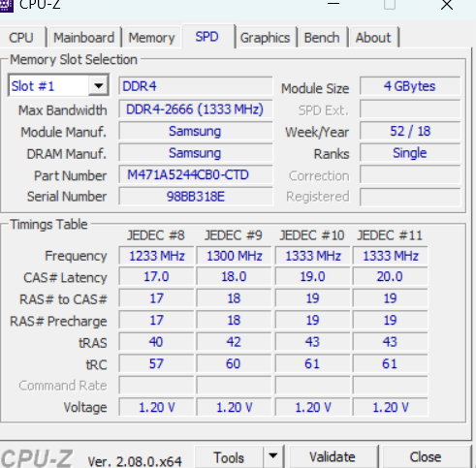
Task: Minimize the CPU-Z window
Action: point(333,4)
